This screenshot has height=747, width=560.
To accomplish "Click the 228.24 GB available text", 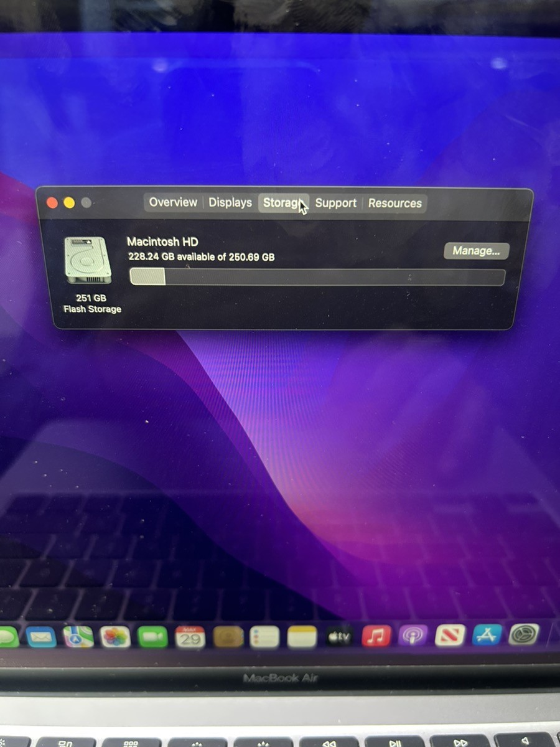I will coord(202,256).
